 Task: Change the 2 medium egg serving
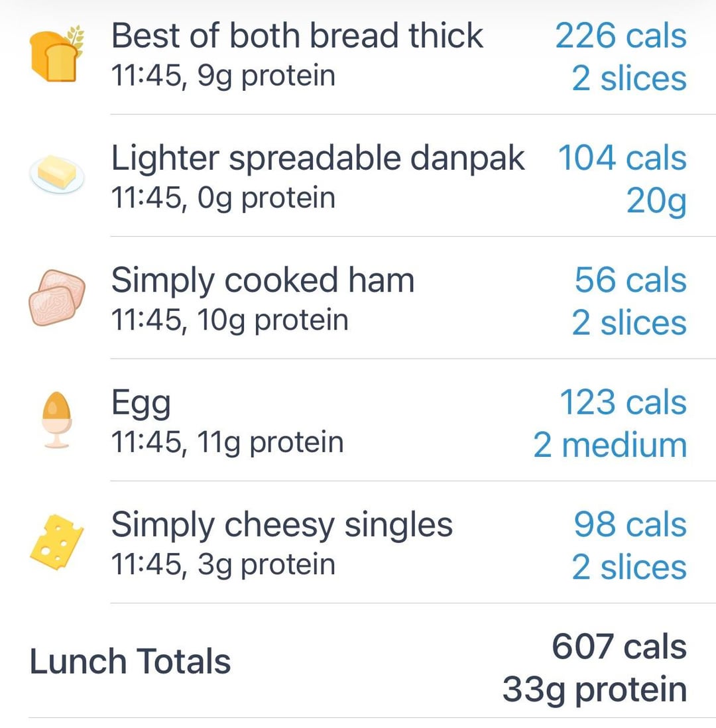tap(610, 446)
